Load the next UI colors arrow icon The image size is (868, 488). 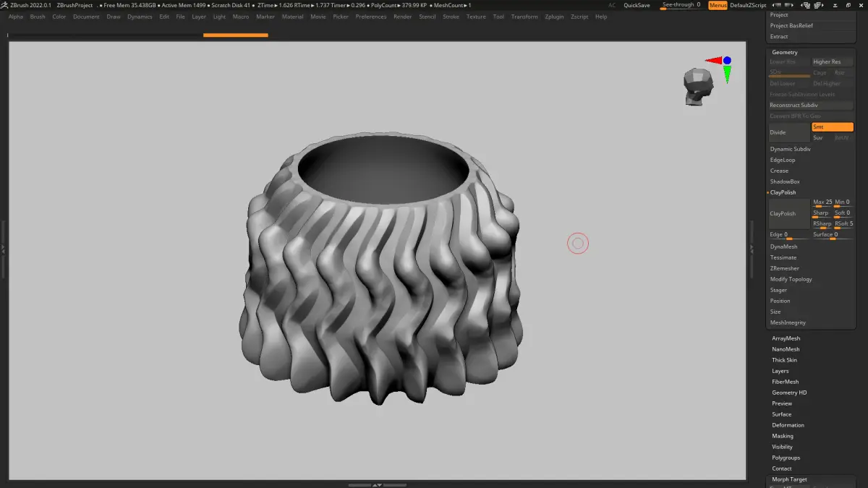tap(788, 5)
